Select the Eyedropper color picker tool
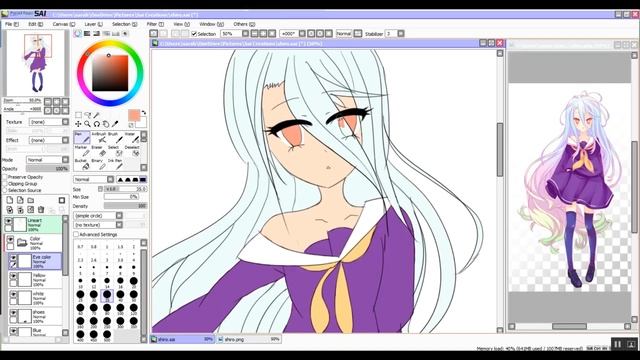Screen dimensions: 640x360 pos(115,124)
